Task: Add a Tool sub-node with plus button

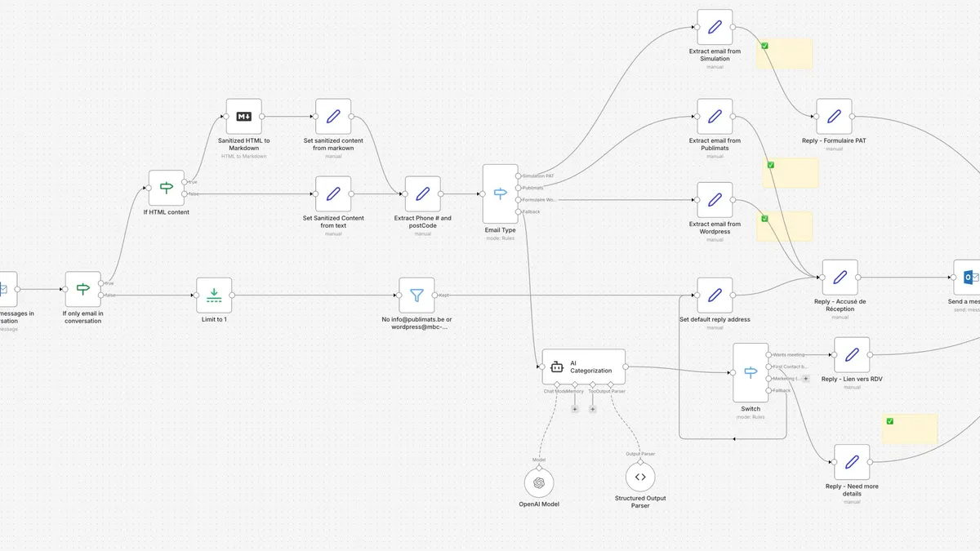Action: point(593,408)
